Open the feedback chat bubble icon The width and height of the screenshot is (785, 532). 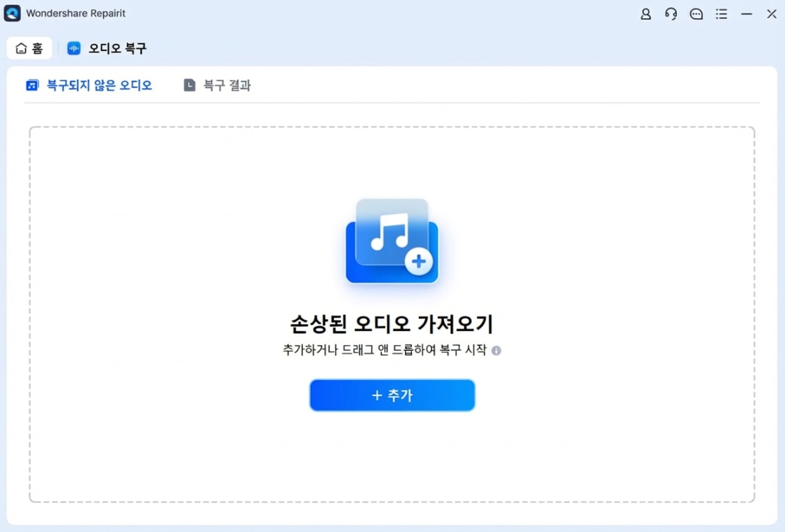coord(696,13)
